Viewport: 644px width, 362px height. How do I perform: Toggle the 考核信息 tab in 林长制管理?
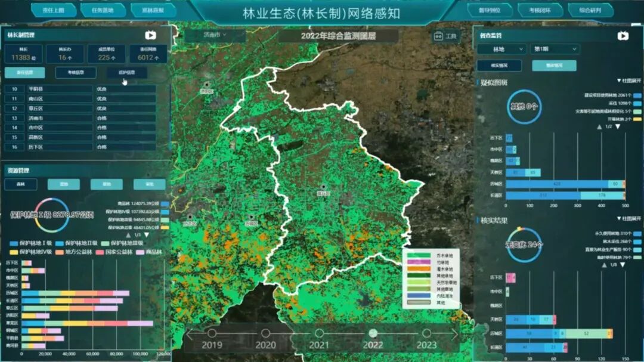pyautogui.click(x=76, y=72)
